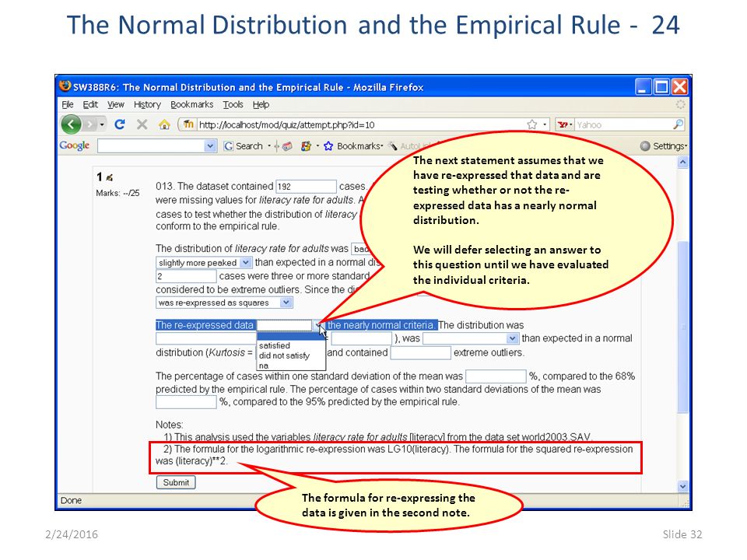Screen dimensions: 747x560
Task: Click the page scrollbar up arrow
Action: point(682,163)
